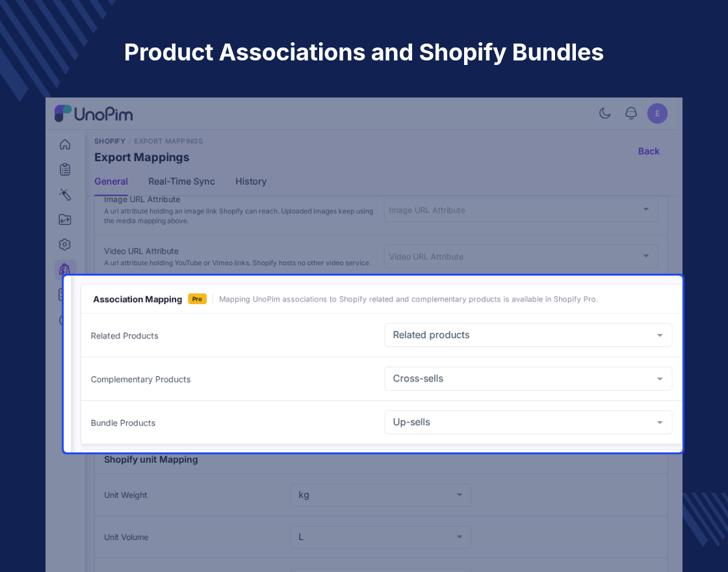Open catalog clipboard icon in sidebar
This screenshot has width=728, height=572.
65,170
